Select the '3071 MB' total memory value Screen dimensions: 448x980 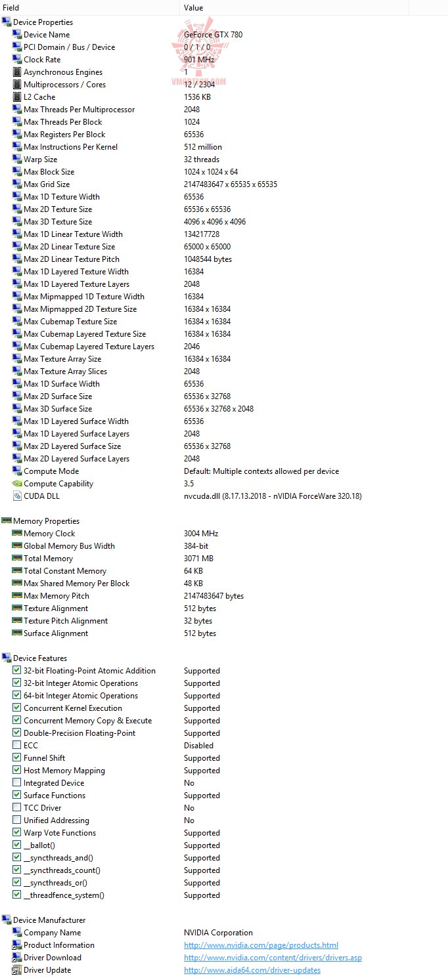click(198, 559)
